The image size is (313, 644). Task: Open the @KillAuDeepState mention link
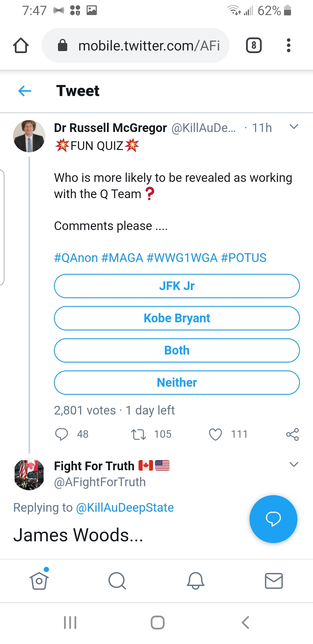[125, 508]
